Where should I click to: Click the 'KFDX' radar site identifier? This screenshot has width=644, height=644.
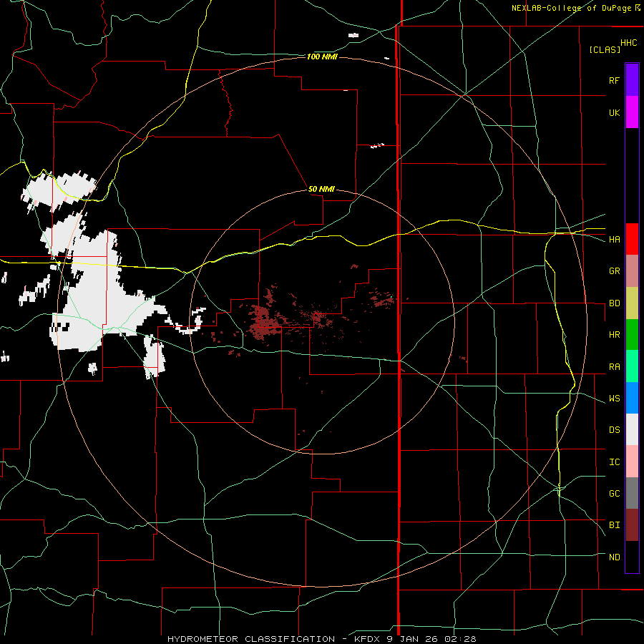pyautogui.click(x=368, y=639)
